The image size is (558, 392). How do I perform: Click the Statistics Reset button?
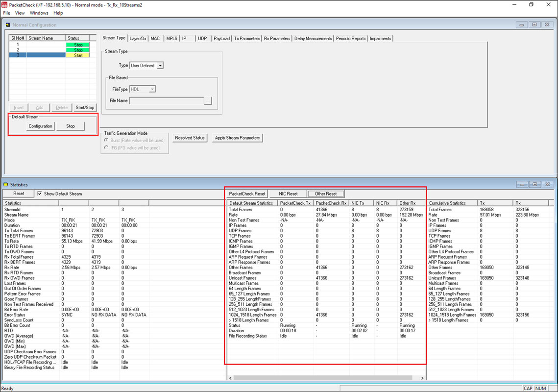tap(19, 194)
